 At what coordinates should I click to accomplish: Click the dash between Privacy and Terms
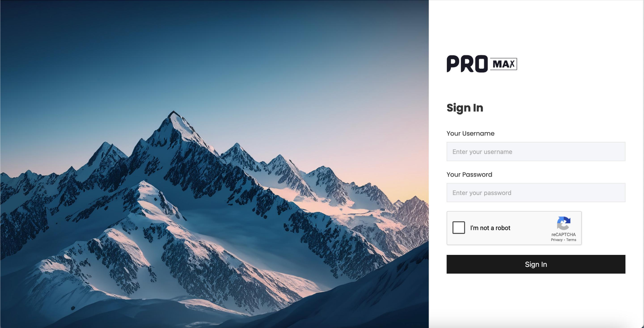(x=564, y=240)
